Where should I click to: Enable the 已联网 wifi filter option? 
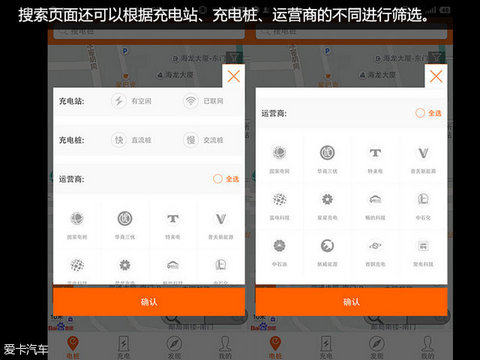point(203,101)
